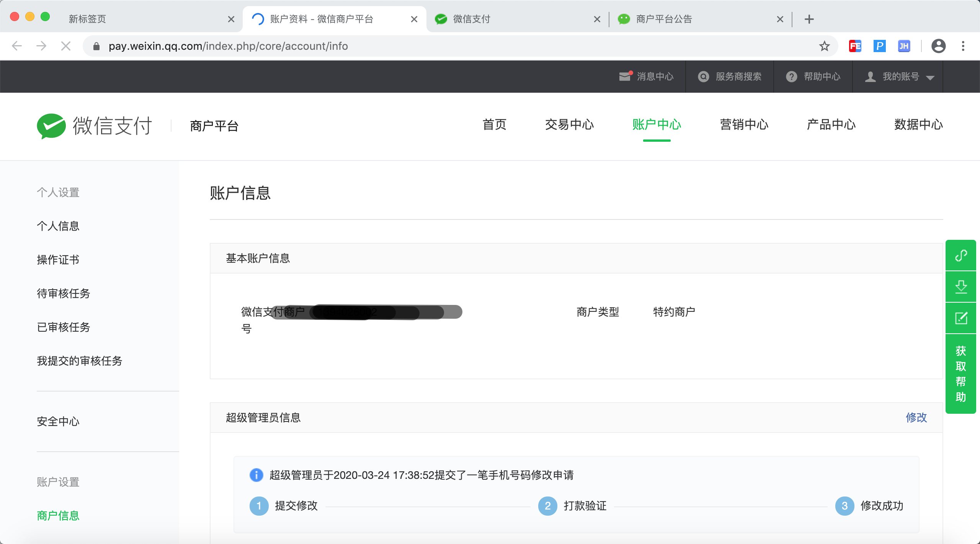Open a new browser tab with plus button
This screenshot has height=544, width=980.
coord(809,19)
